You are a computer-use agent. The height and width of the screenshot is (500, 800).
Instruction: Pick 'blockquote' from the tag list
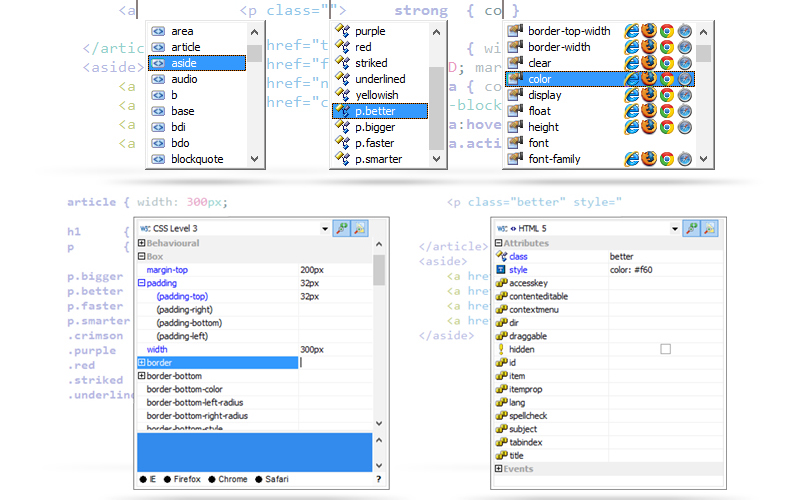196,159
